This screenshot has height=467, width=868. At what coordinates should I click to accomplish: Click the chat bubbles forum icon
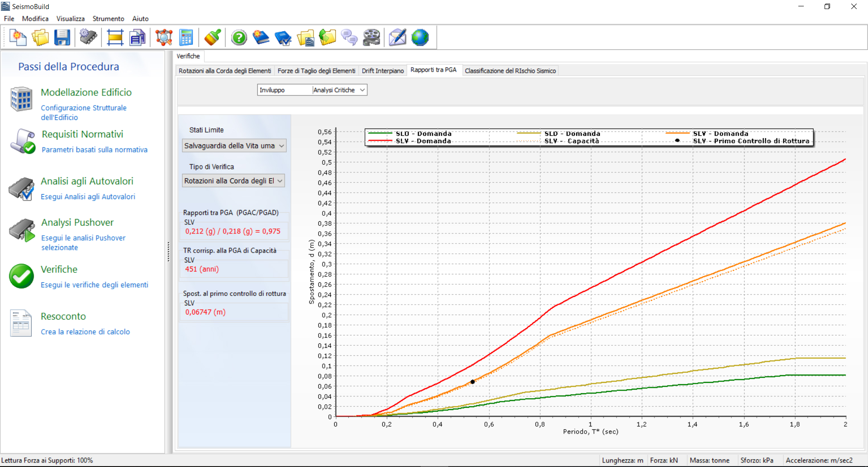(x=349, y=38)
